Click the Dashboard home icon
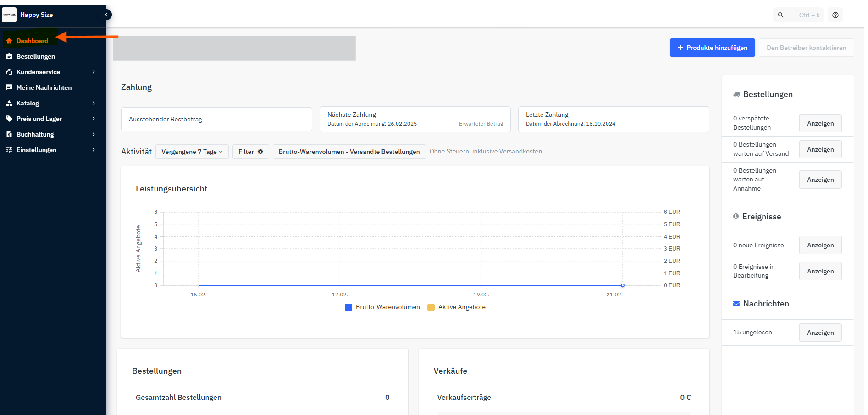 click(9, 41)
